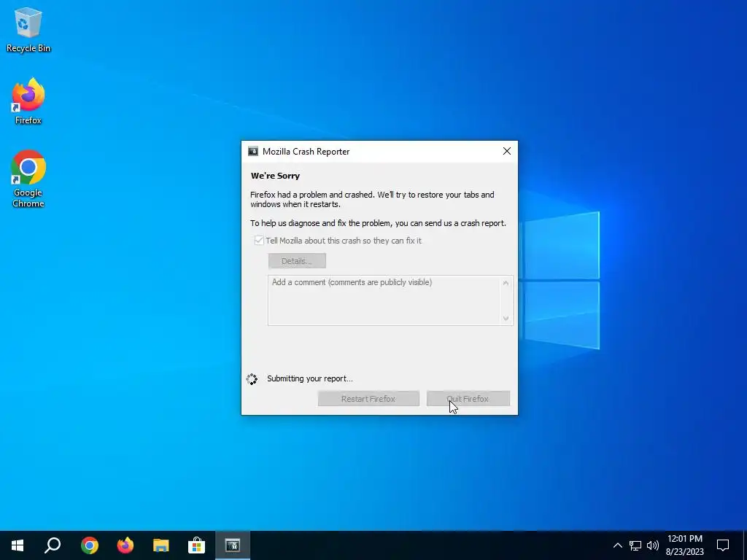This screenshot has width=747, height=560.
Task: Launch Chrome from the taskbar
Action: click(x=90, y=545)
